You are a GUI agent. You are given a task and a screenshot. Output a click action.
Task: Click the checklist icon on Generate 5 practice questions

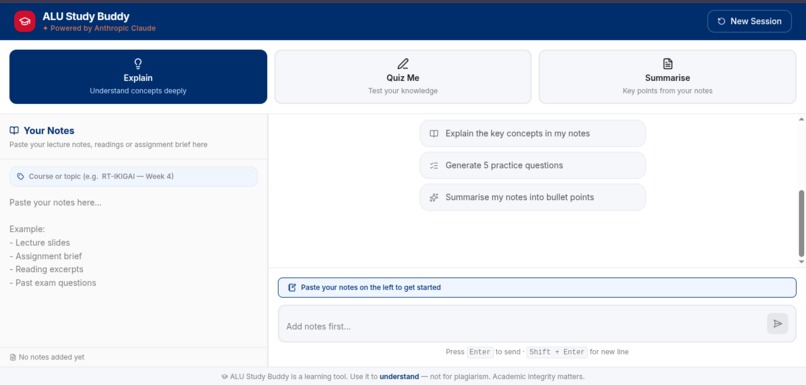click(x=434, y=166)
